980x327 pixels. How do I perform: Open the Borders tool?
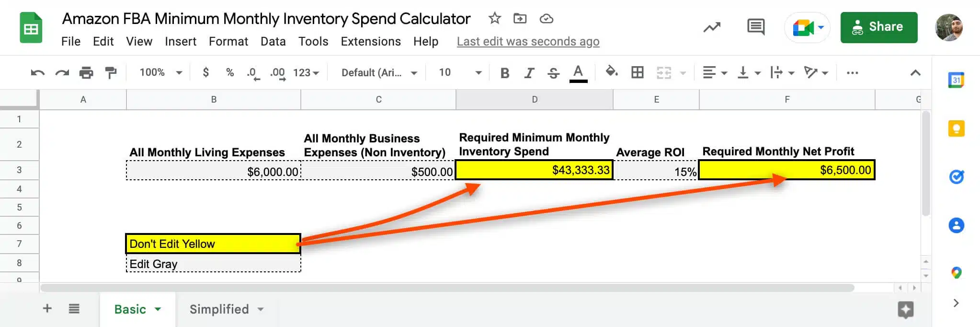637,72
